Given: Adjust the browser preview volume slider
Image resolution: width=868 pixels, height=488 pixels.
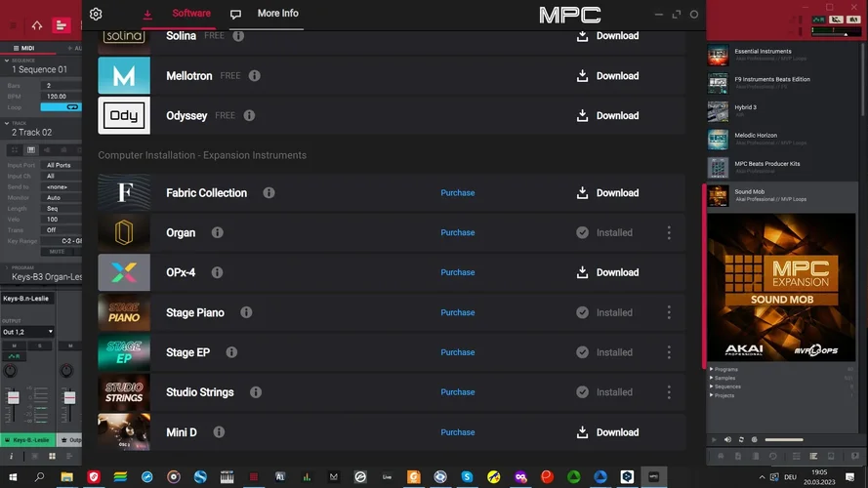Looking at the screenshot, I should [x=784, y=440].
